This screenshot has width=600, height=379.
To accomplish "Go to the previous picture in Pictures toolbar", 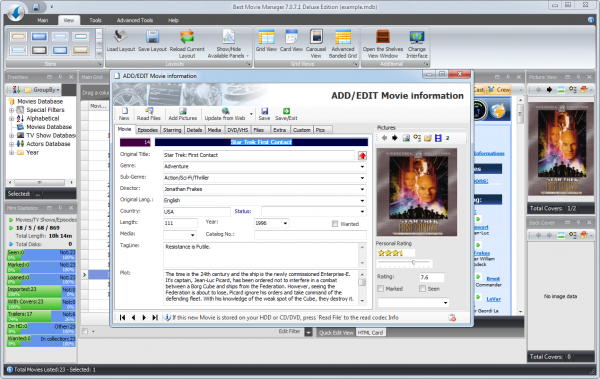I will pos(384,138).
